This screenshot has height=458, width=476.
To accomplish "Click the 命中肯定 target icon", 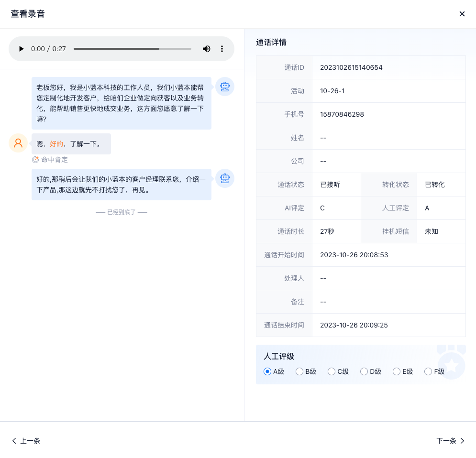I will (x=35, y=160).
